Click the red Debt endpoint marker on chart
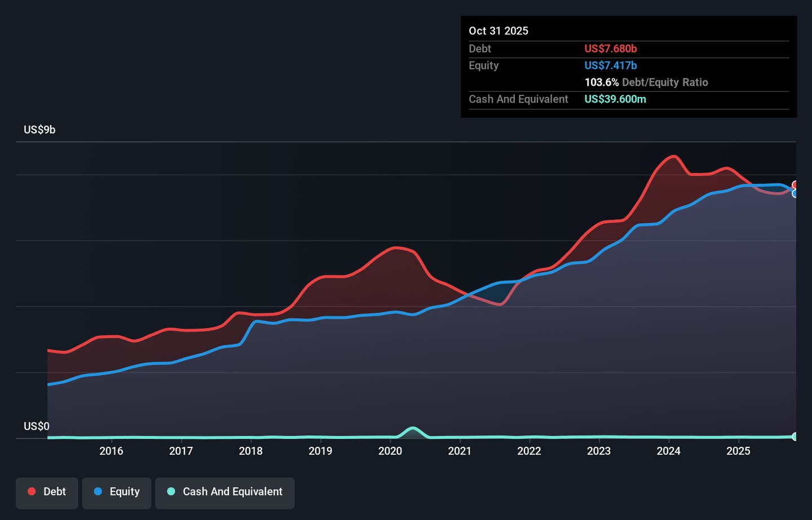 795,185
